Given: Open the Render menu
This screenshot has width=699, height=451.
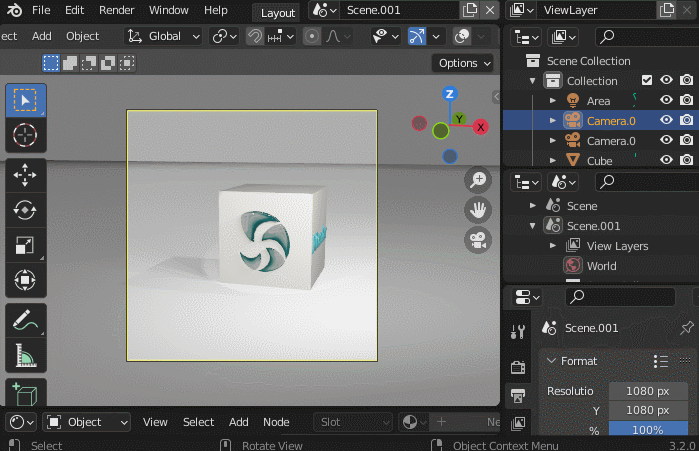Looking at the screenshot, I should tap(117, 10).
